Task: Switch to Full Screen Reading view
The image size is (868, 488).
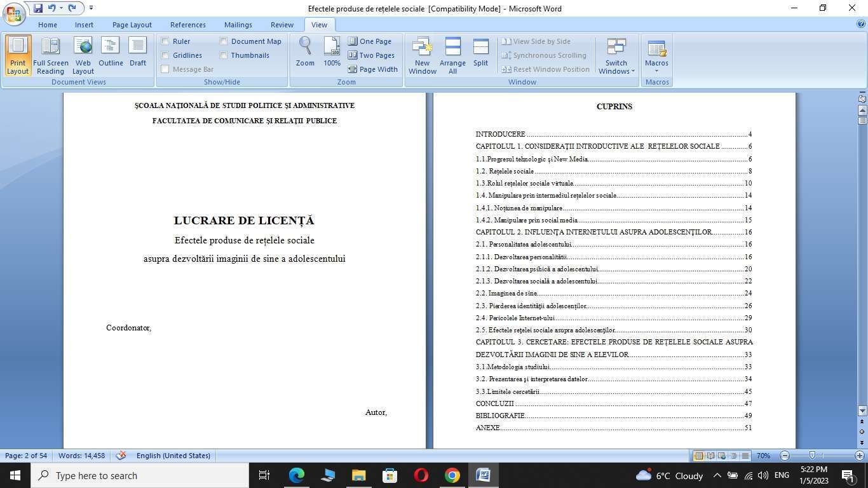Action: (50, 55)
